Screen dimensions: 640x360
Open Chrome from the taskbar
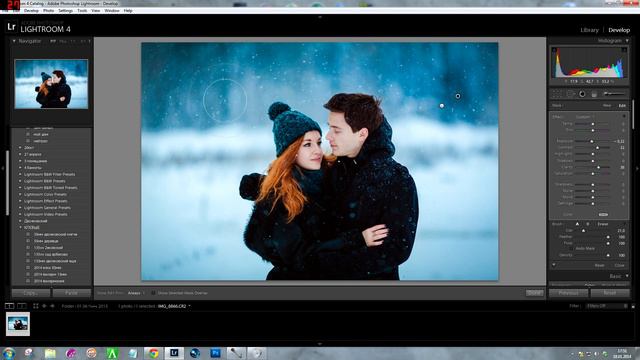click(153, 353)
